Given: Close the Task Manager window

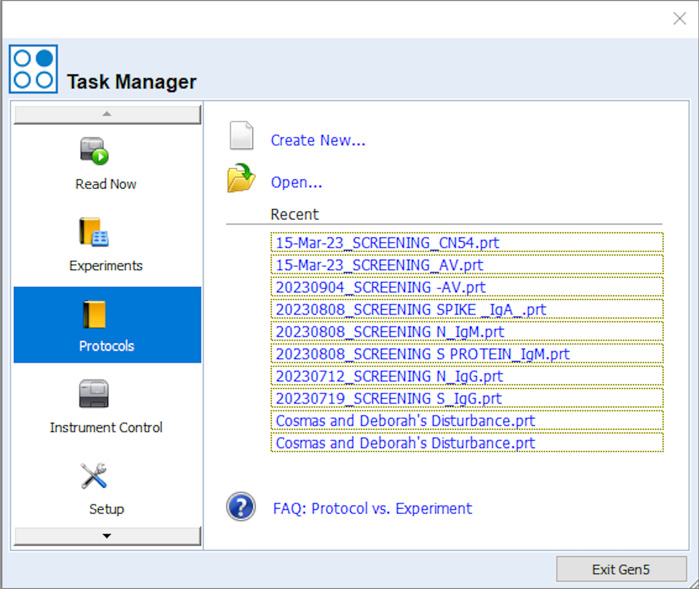Looking at the screenshot, I should (679, 18).
